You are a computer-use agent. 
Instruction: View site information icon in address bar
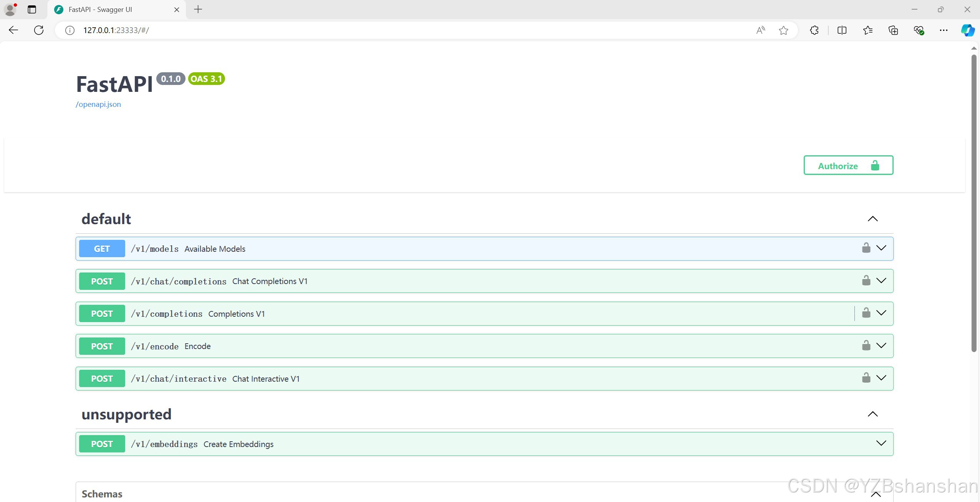70,30
